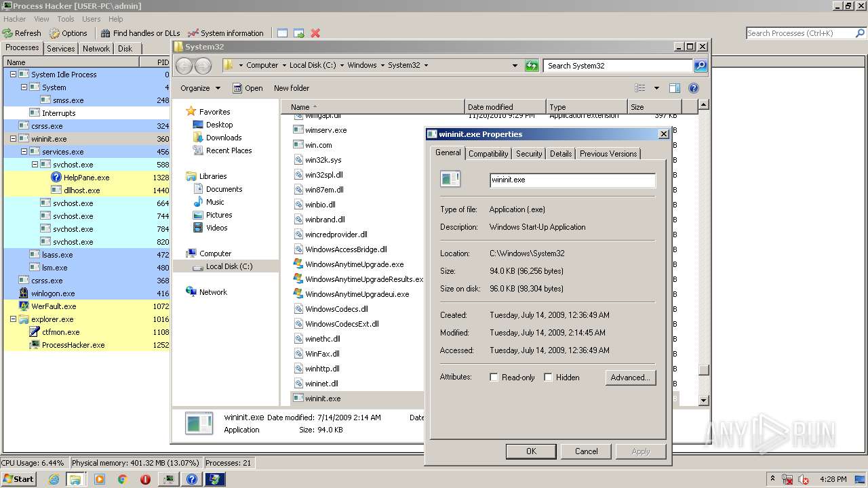Viewport: 868px width, 488px height.
Task: Click Cancel in wininit.exe Properties
Action: coord(587,451)
